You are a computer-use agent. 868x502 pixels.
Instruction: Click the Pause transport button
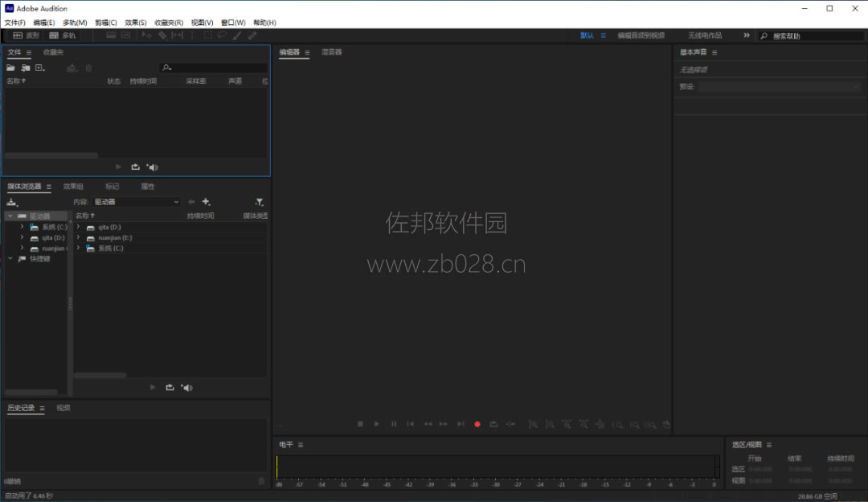[394, 424]
